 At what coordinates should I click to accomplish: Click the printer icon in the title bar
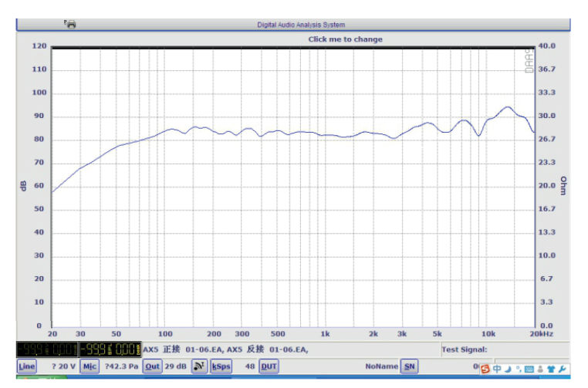tap(69, 25)
